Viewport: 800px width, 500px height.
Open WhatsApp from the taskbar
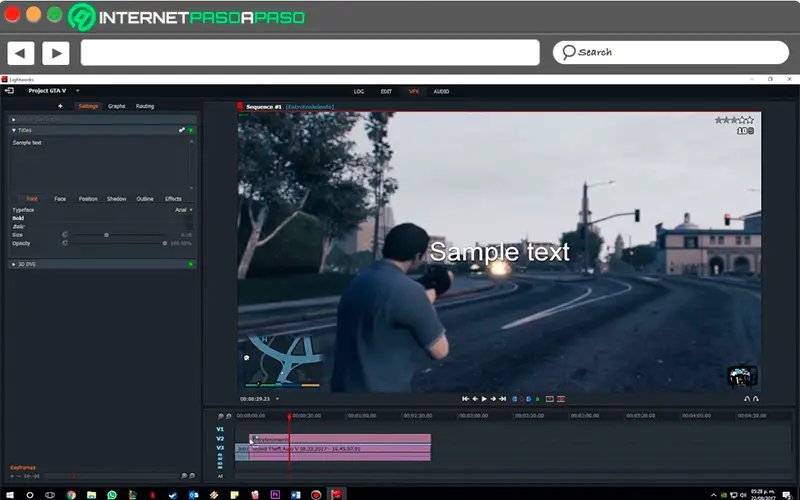coord(111,494)
